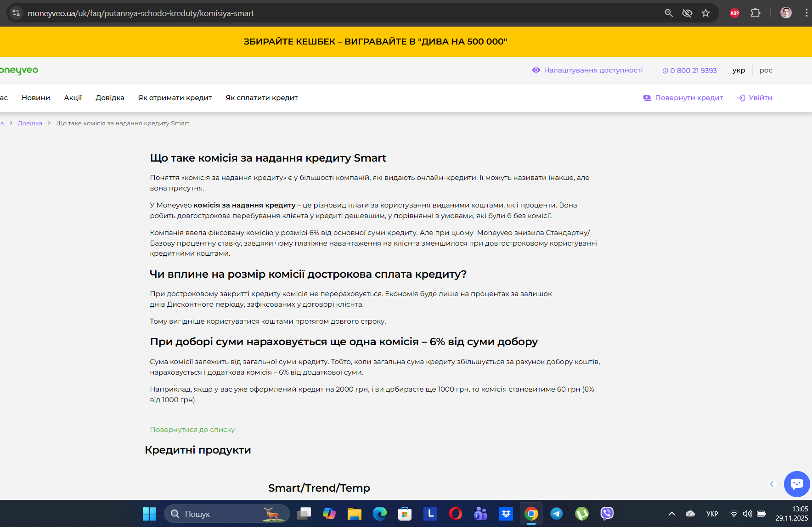This screenshot has height=527, width=812.
Task: Launch Opera browser from the taskbar
Action: (456, 514)
